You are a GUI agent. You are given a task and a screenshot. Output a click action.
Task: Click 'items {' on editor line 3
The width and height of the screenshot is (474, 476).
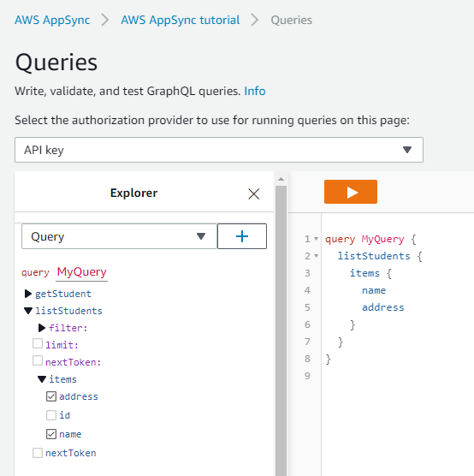(370, 273)
